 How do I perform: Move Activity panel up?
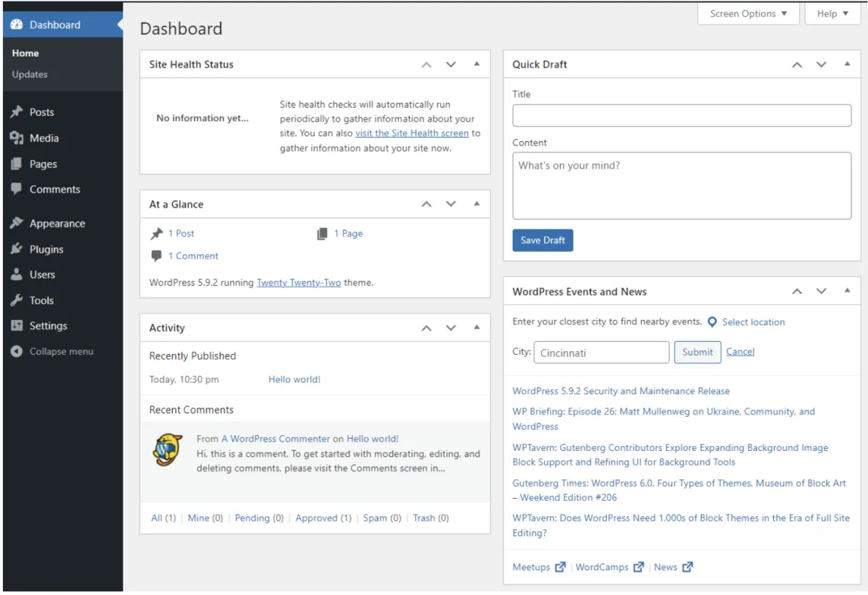coord(427,328)
